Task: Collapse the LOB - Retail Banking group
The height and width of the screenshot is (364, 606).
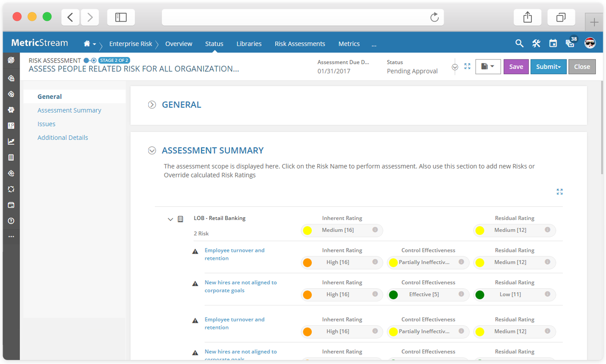Action: (x=170, y=219)
